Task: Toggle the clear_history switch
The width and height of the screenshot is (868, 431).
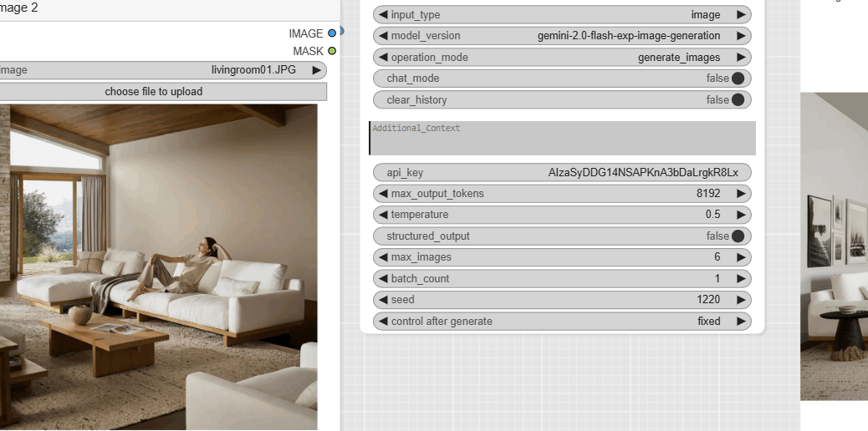Action: coord(738,99)
